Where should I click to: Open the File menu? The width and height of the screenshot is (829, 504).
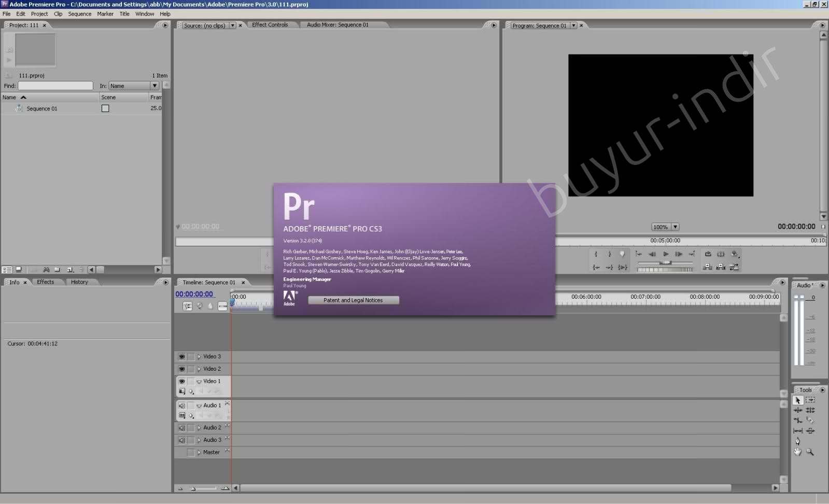click(x=6, y=14)
